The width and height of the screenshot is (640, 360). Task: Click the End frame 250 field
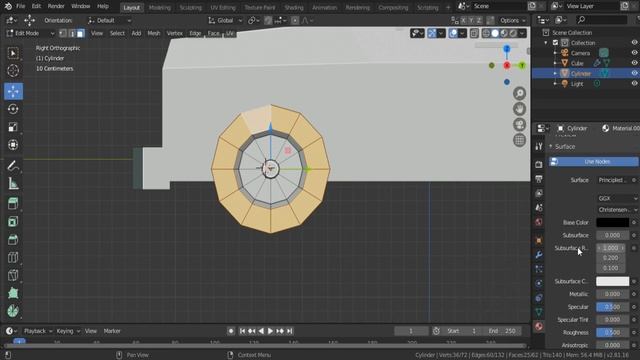(503, 331)
